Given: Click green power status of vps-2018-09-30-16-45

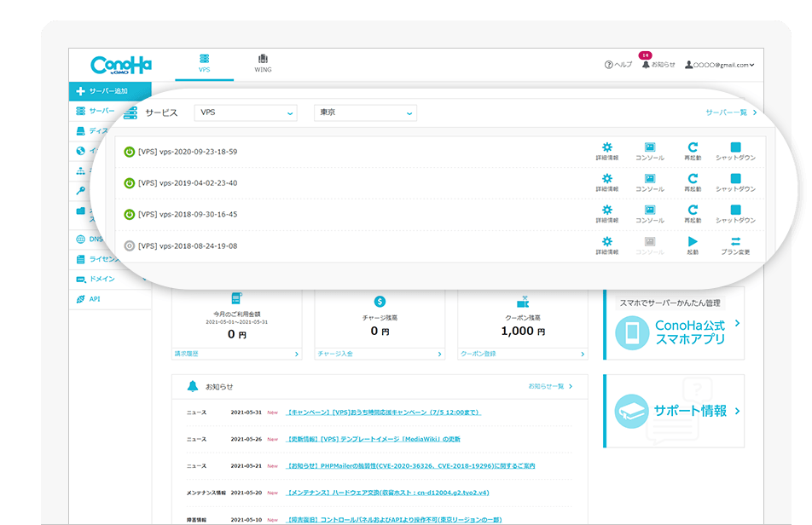Looking at the screenshot, I should click(130, 215).
